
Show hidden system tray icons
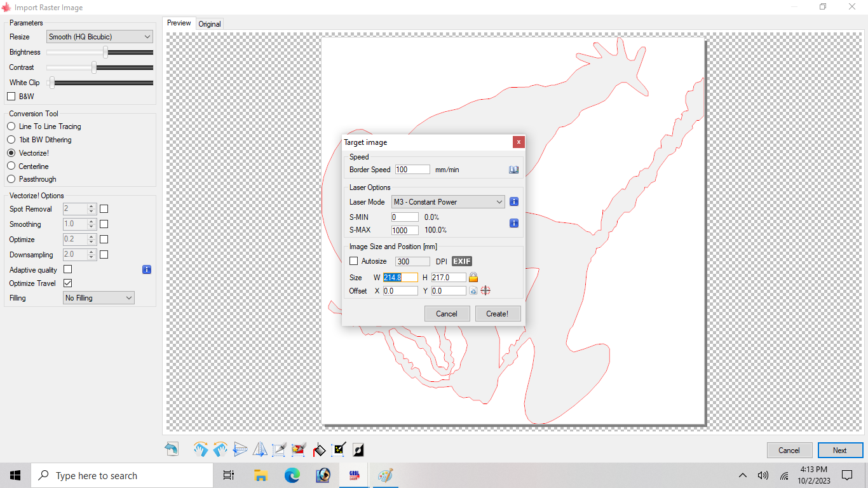click(x=742, y=475)
